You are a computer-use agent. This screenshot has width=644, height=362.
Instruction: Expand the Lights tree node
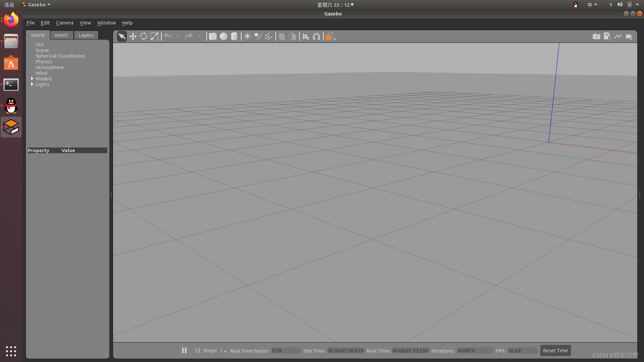pyautogui.click(x=32, y=84)
